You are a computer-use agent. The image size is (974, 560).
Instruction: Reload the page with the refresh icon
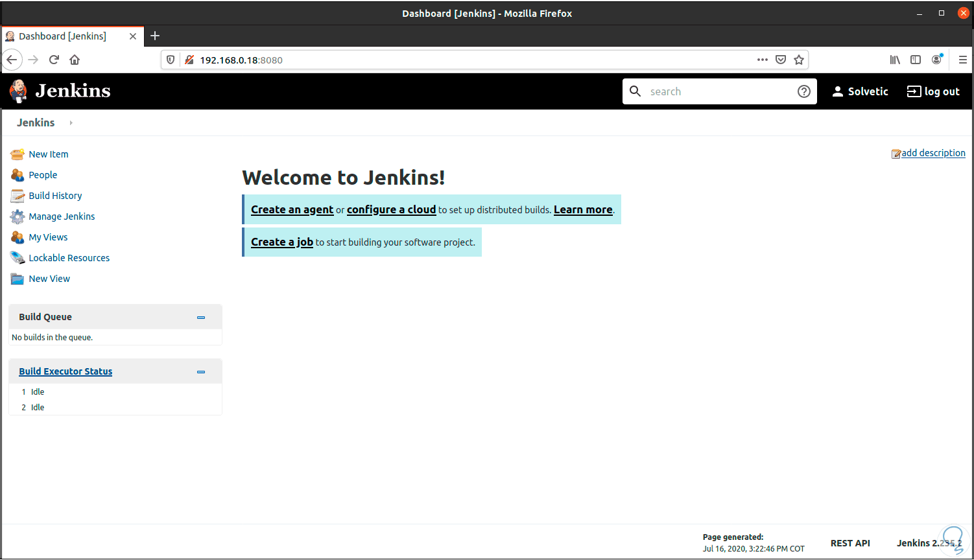54,60
